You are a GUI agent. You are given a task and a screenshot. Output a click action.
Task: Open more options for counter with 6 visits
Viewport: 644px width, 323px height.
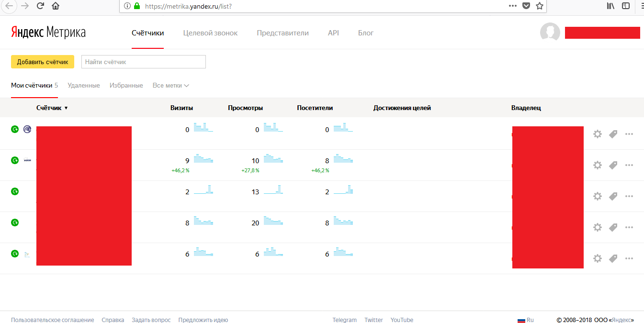coord(629,258)
